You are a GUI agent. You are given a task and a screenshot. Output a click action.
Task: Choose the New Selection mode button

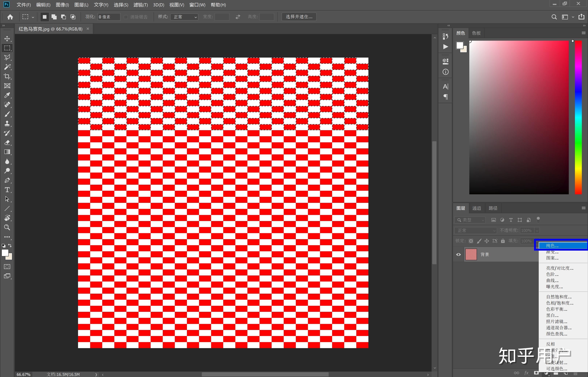(x=44, y=17)
